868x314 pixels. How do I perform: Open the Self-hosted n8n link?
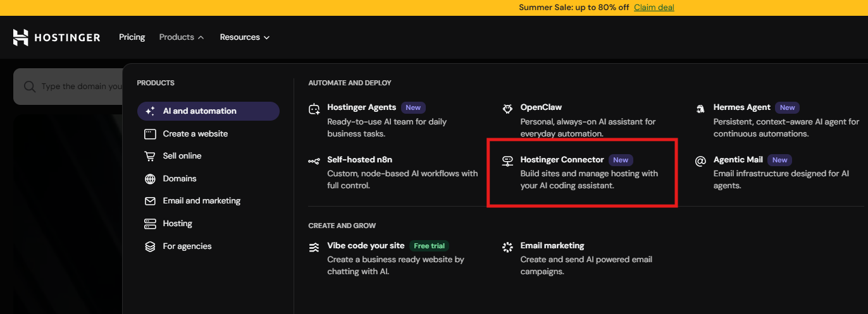click(x=359, y=160)
